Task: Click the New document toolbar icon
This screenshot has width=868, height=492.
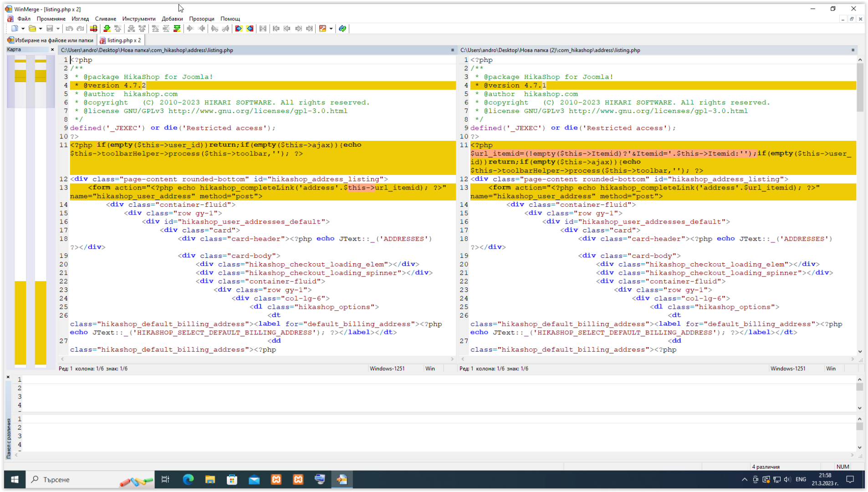Action: 14,29
